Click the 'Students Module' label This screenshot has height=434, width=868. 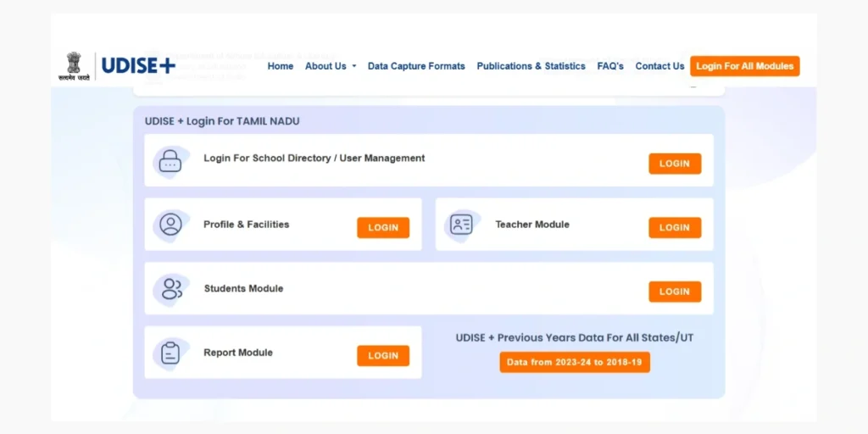tap(243, 288)
